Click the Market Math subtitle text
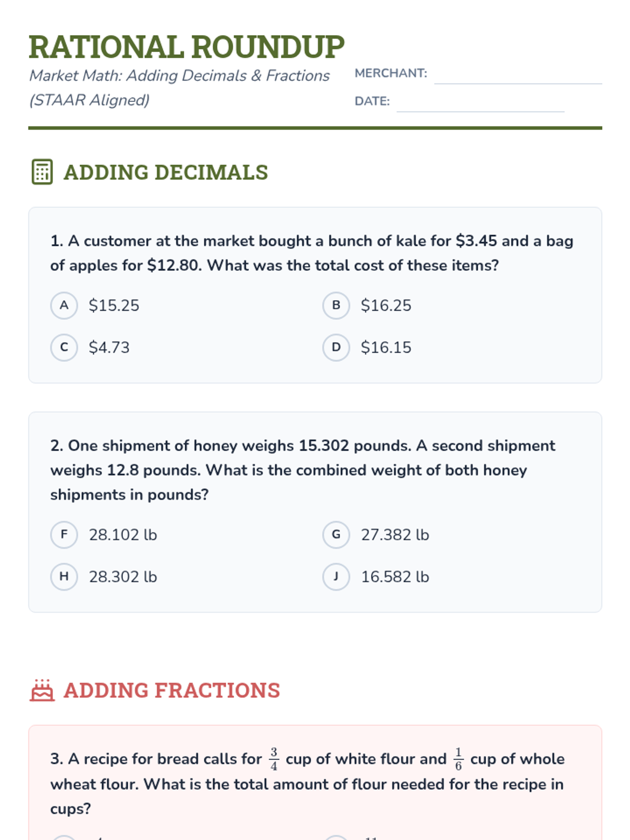 tap(180, 88)
